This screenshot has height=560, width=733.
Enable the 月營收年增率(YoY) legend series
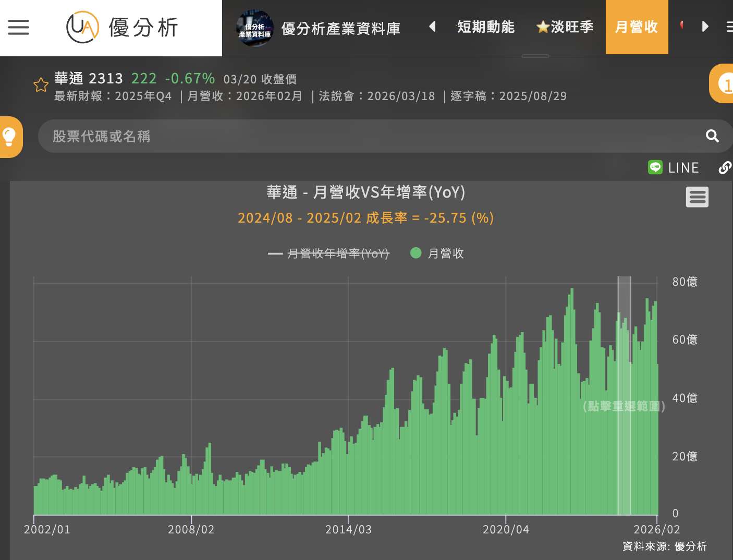tap(328, 253)
